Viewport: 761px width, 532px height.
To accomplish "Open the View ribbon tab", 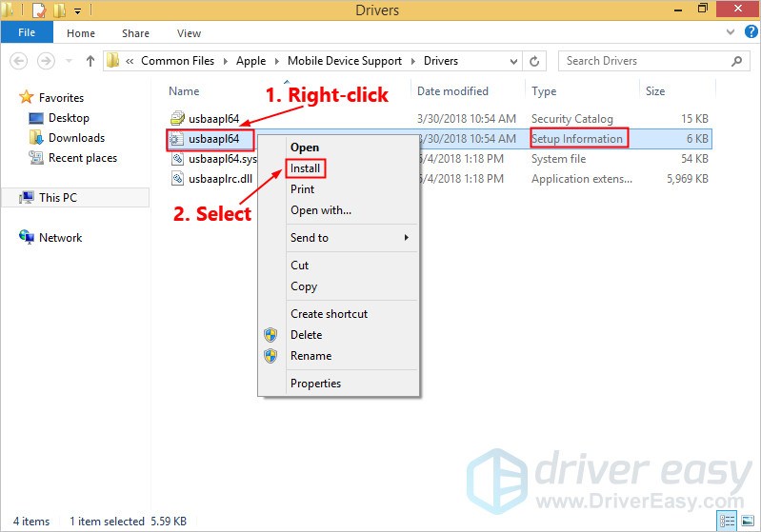I will coord(189,33).
